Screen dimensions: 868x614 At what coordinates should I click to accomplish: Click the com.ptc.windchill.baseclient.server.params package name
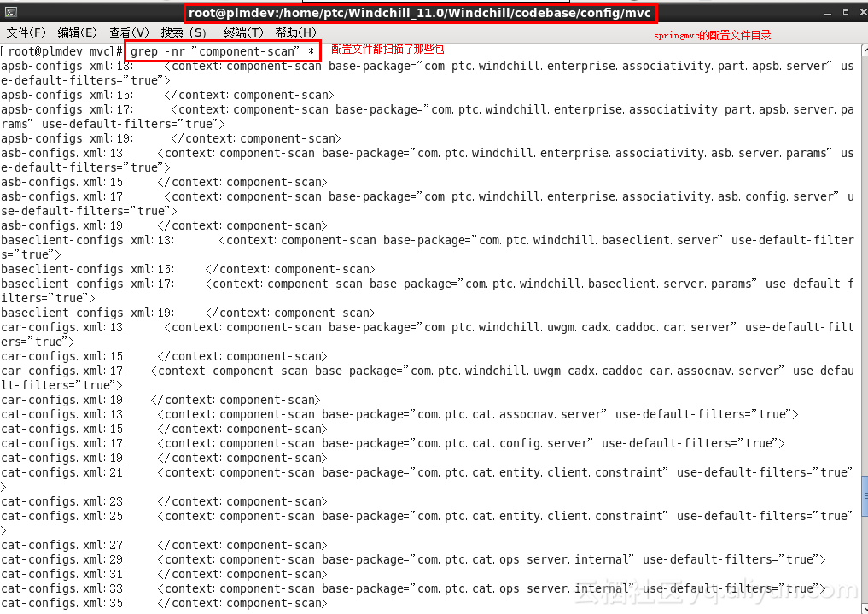[x=607, y=284]
